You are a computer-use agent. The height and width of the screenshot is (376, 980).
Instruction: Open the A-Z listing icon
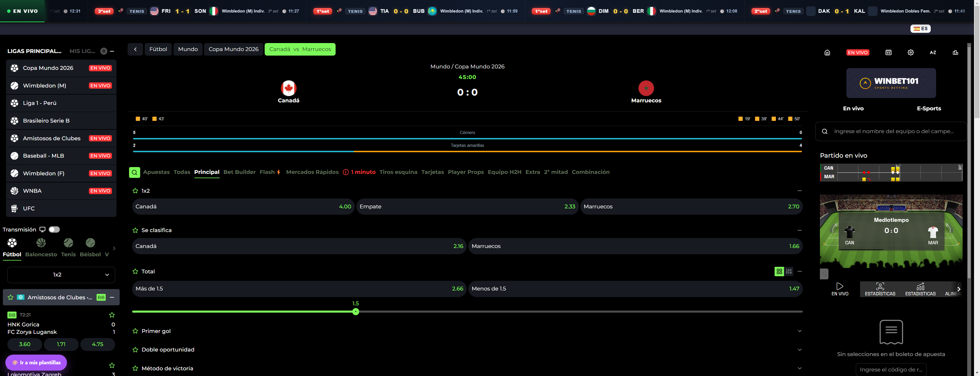[x=933, y=52]
